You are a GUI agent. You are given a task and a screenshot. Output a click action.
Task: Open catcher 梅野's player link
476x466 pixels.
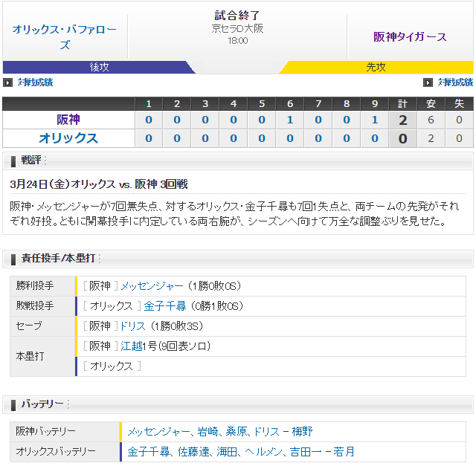(x=303, y=431)
